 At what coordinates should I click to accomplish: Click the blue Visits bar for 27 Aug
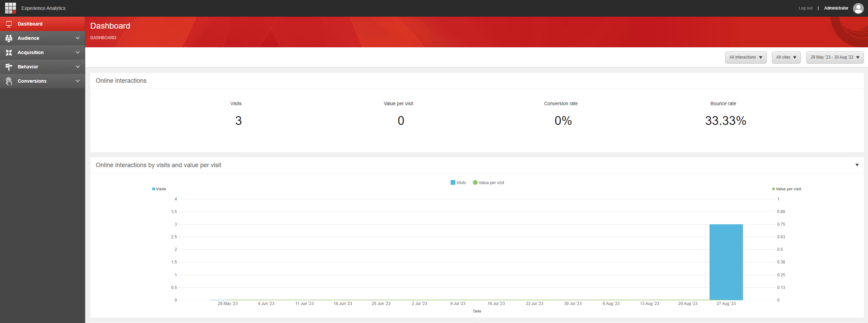[x=726, y=262]
